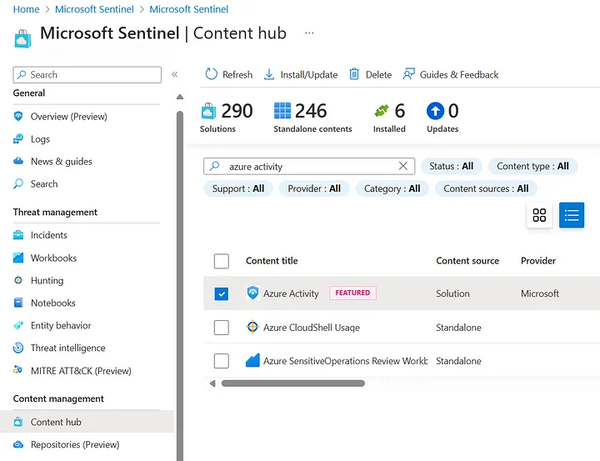The image size is (600, 461).
Task: Click the Azure SensitiveOperations workbook icon
Action: click(x=253, y=360)
